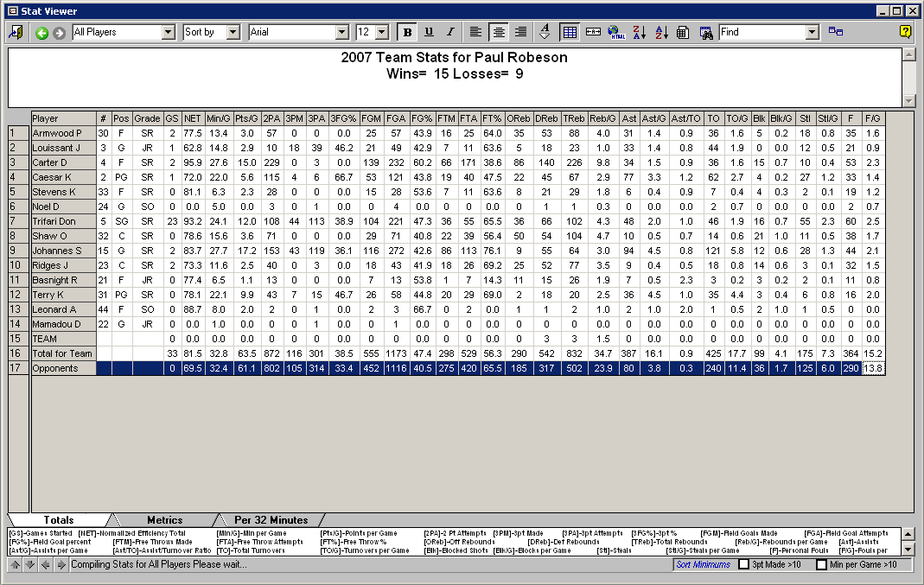924x585 pixels.
Task: Click the Stl/G column header
Action: click(x=828, y=118)
